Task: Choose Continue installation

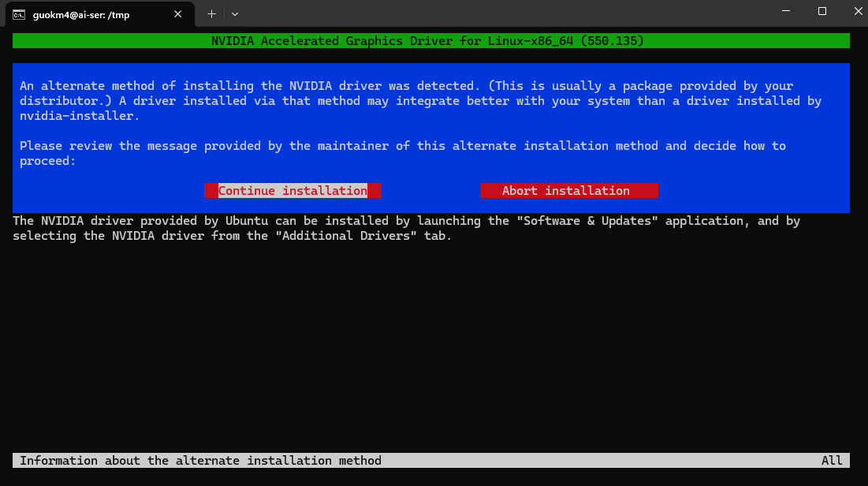Action: (292, 191)
